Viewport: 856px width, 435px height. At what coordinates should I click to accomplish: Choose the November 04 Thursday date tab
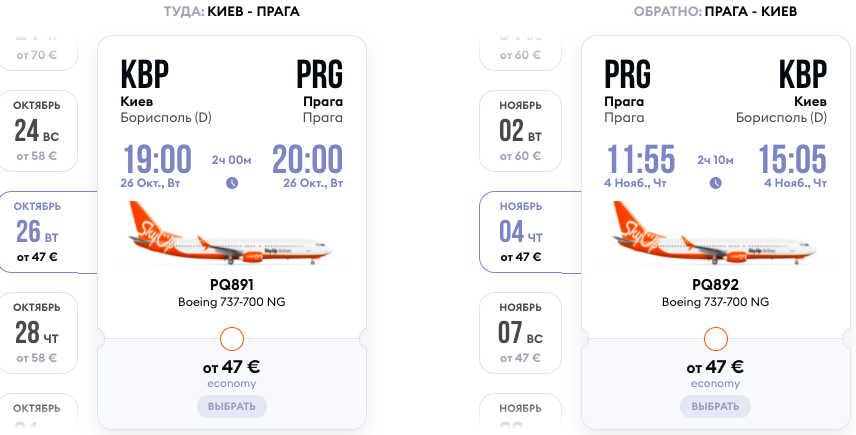click(528, 232)
